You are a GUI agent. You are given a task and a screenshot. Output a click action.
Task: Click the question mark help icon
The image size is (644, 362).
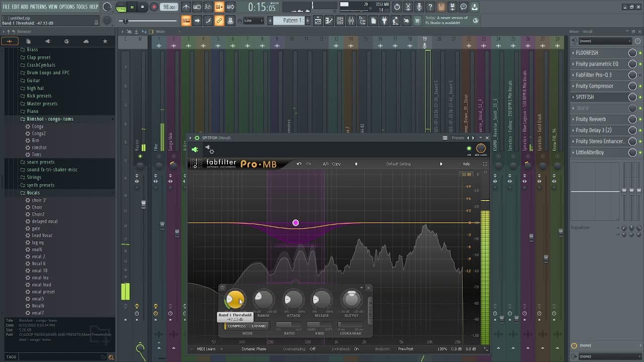pos(430,7)
